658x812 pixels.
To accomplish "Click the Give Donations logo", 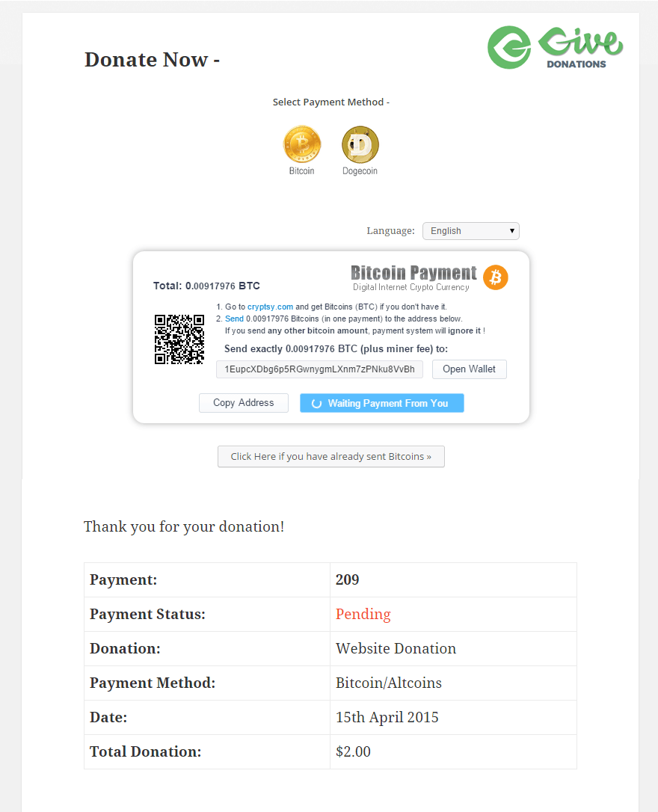I will [x=556, y=48].
